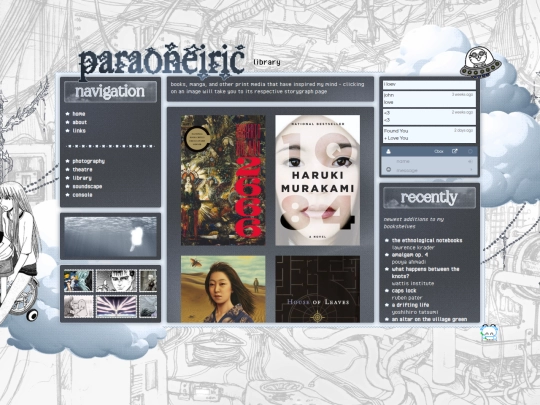Image resolution: width=540 pixels, height=405 pixels.
Task: Click author name 'yoshihiro tatsumi'
Action: coord(415,312)
